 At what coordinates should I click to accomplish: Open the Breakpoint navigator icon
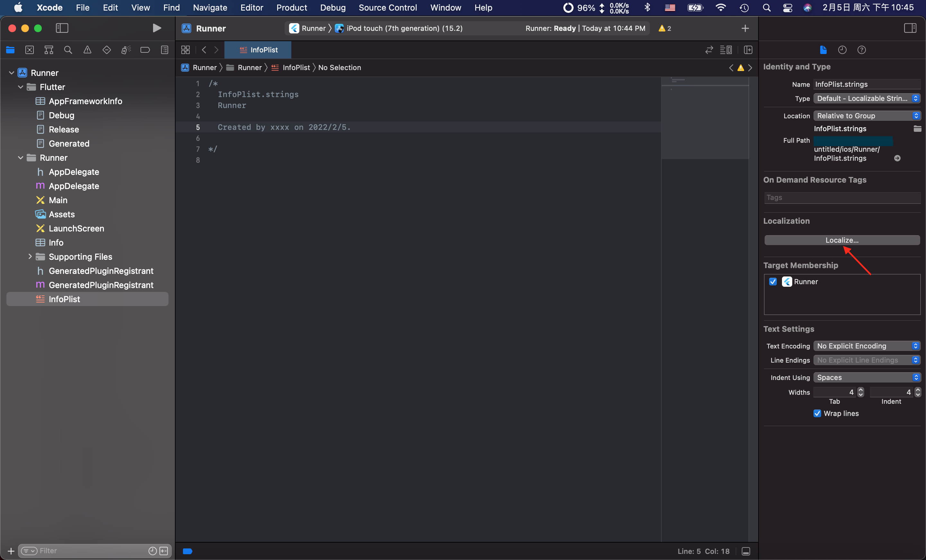pyautogui.click(x=145, y=50)
